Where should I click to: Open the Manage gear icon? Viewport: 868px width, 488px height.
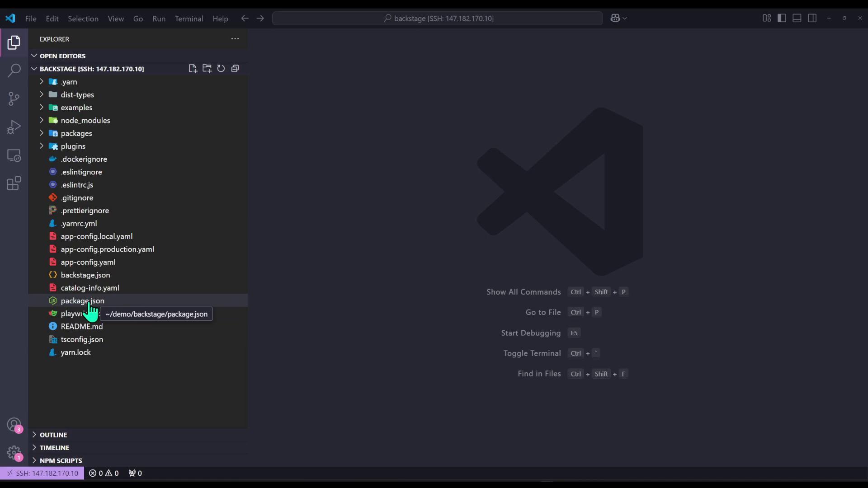coord(14,453)
